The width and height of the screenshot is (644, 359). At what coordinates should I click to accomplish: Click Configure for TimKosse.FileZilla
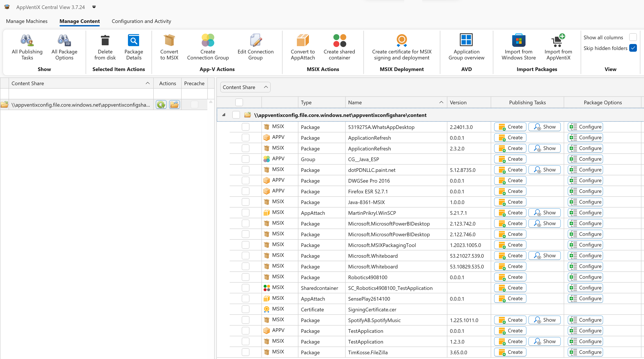(585, 352)
